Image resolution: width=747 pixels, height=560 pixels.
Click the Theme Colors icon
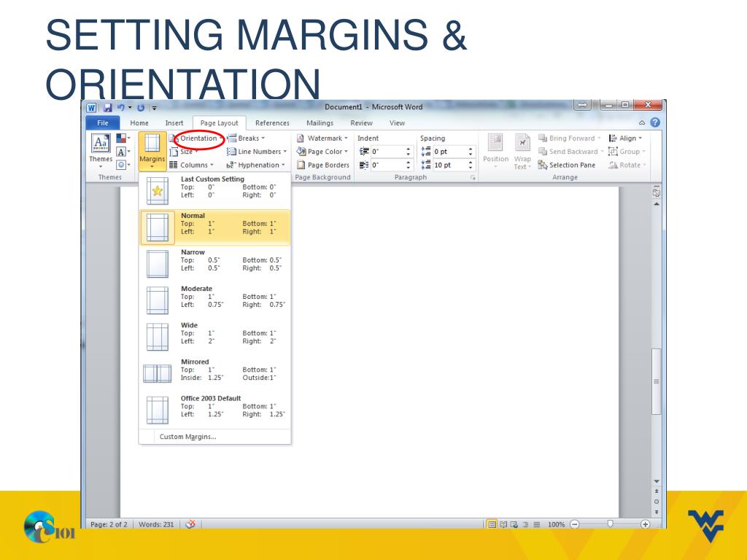tap(122, 138)
